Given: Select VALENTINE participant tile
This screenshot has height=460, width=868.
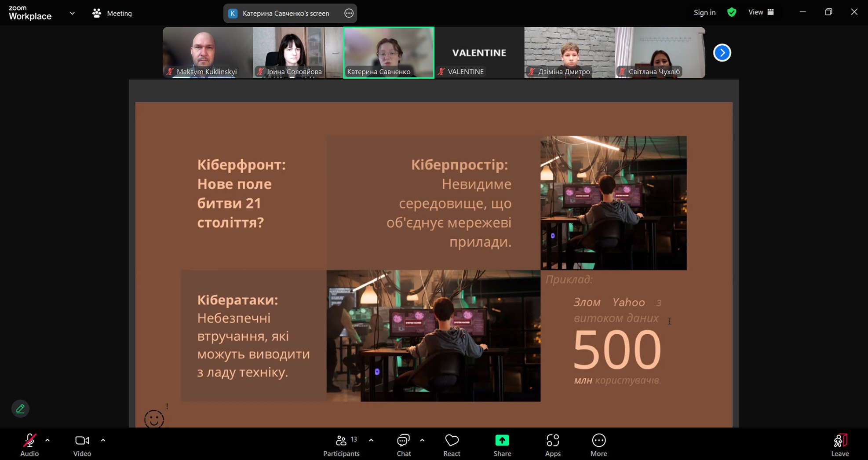Looking at the screenshot, I should 479,53.
